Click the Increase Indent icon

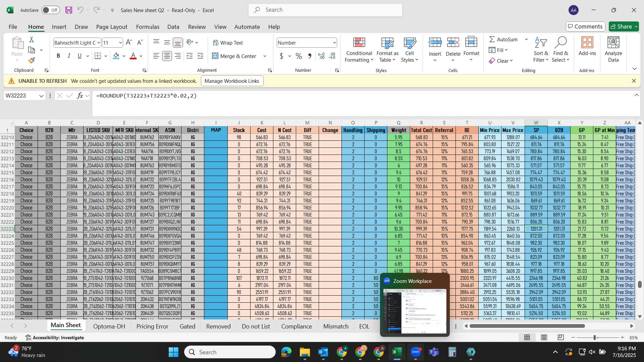(200, 56)
